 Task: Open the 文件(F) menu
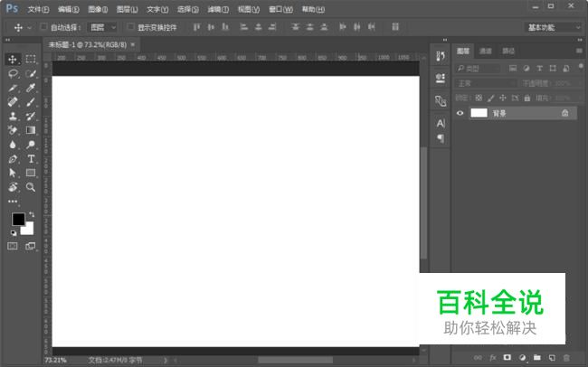39,9
